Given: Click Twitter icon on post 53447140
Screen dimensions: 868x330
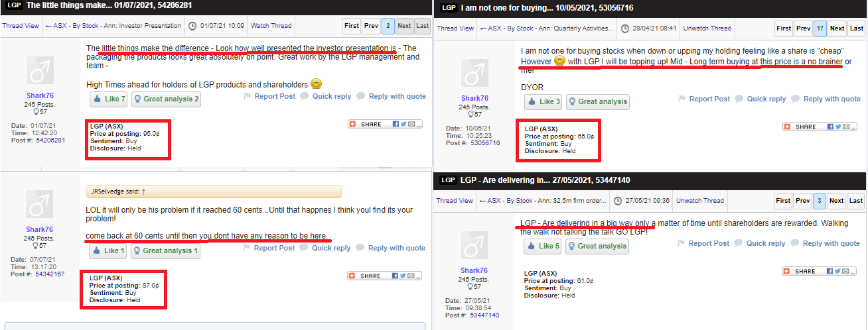Looking at the screenshot, I should point(838,271).
